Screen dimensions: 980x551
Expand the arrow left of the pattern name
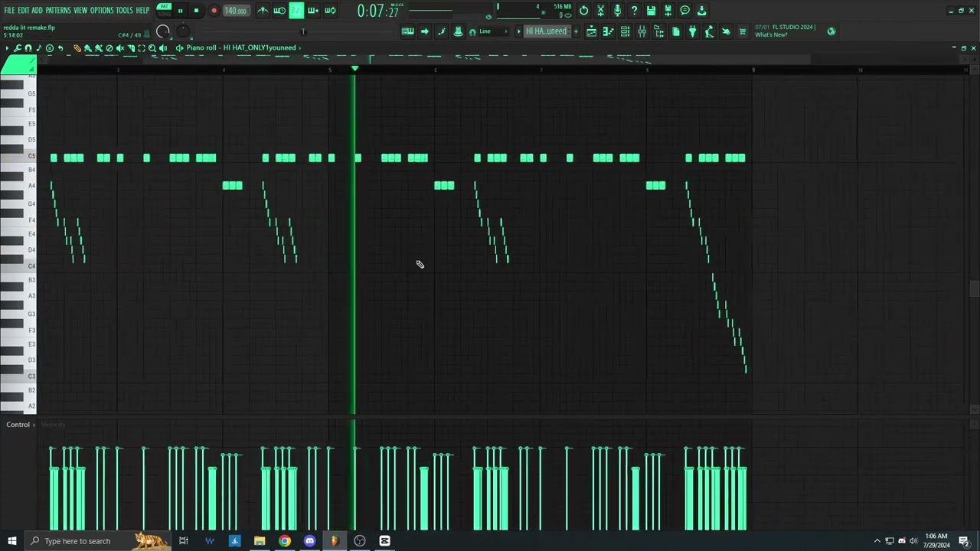pyautogui.click(x=518, y=31)
